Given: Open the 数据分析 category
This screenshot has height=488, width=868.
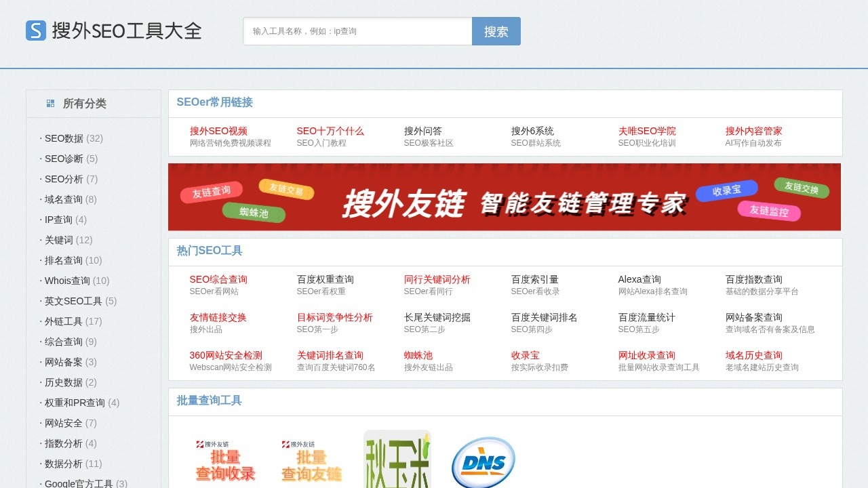Looking at the screenshot, I should (64, 464).
